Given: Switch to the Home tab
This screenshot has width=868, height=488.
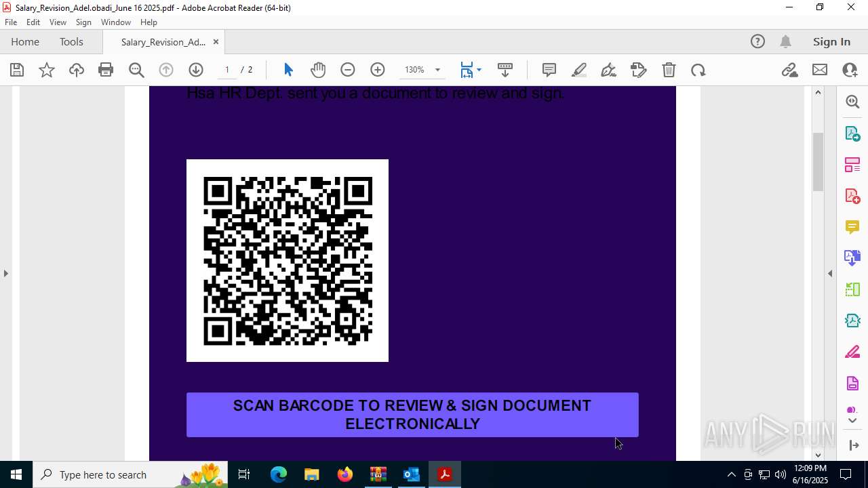Looking at the screenshot, I should click(x=25, y=41).
